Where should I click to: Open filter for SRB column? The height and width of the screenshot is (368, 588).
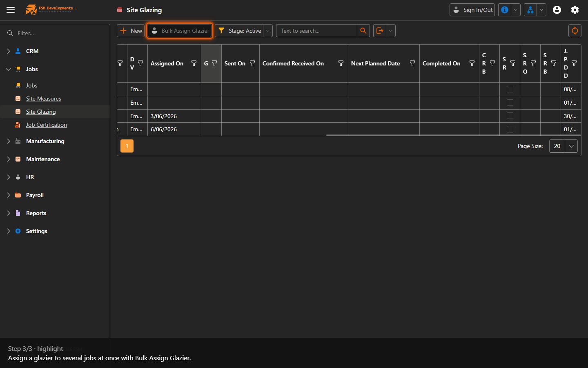coord(554,63)
